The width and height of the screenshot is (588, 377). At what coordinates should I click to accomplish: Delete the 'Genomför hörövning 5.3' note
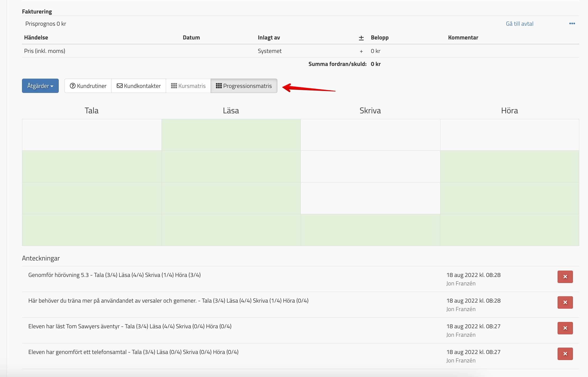click(565, 277)
